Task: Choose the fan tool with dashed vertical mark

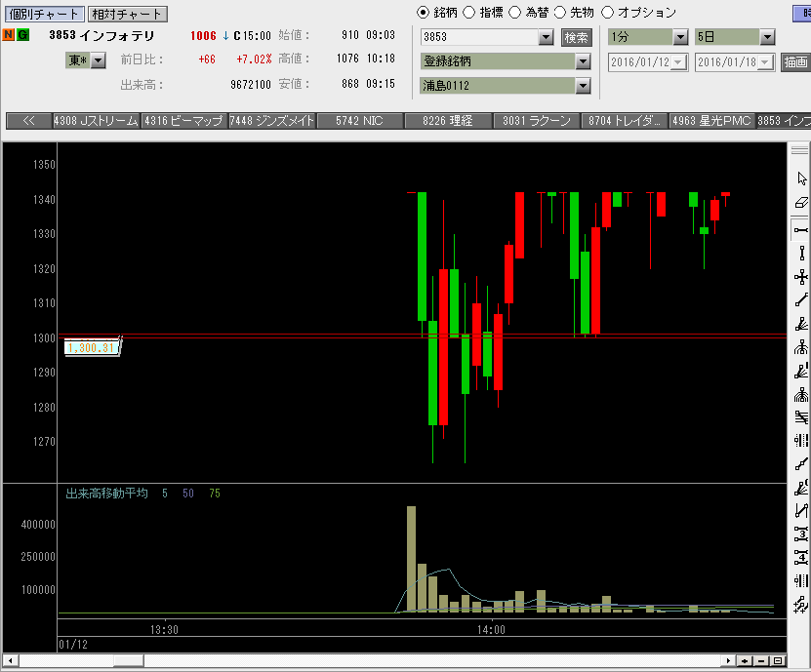Action: [x=801, y=372]
